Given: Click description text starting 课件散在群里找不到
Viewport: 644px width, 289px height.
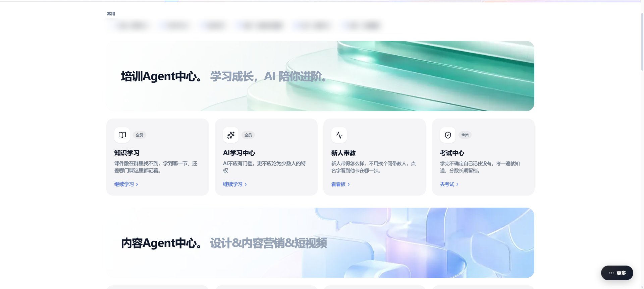Looking at the screenshot, I should [156, 167].
